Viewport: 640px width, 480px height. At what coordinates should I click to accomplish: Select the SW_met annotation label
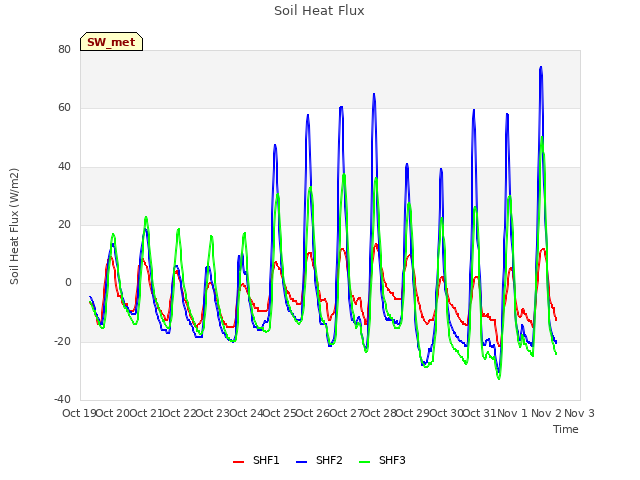(111, 42)
